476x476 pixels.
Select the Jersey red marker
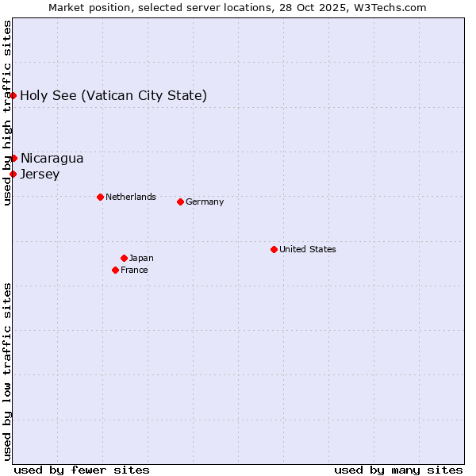(x=13, y=174)
